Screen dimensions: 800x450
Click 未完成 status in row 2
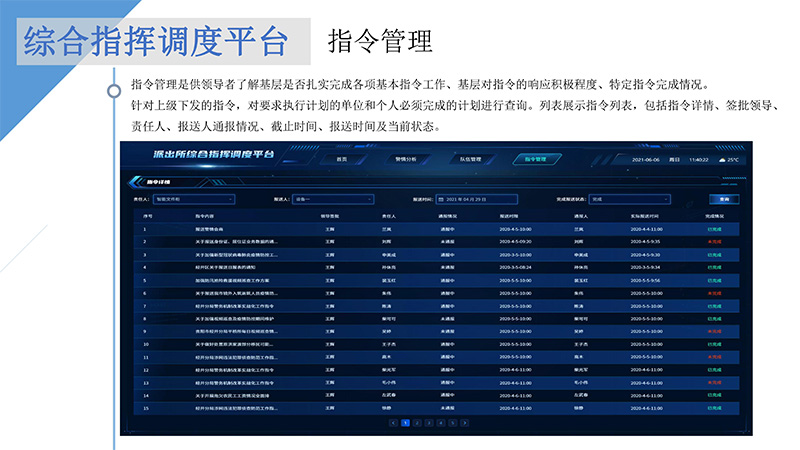pos(714,241)
